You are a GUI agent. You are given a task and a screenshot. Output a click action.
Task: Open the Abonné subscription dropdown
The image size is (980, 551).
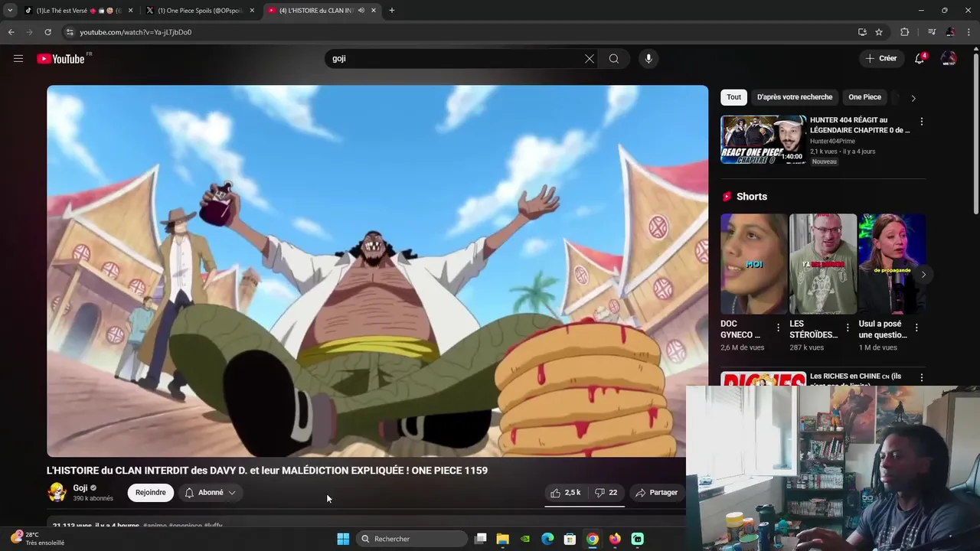click(211, 493)
